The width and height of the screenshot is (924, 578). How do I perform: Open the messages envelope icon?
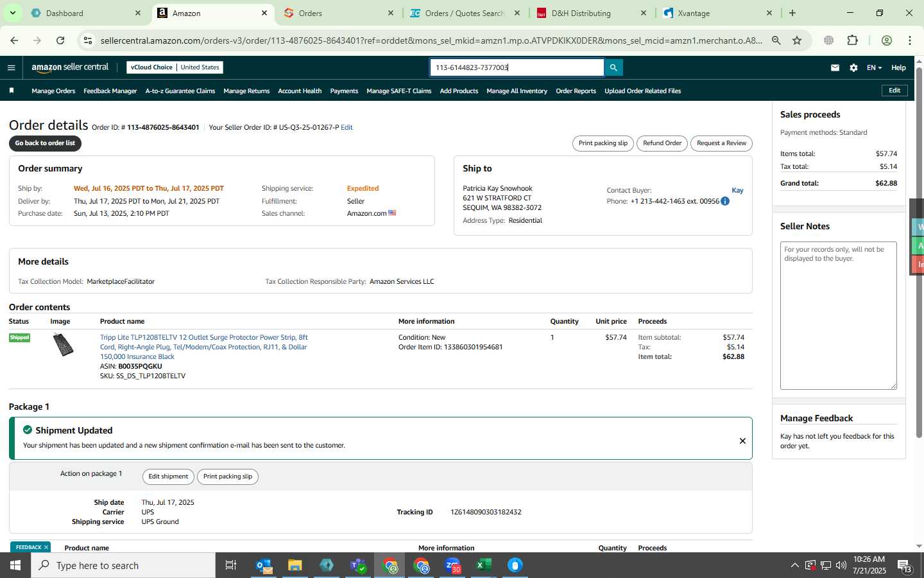(835, 67)
